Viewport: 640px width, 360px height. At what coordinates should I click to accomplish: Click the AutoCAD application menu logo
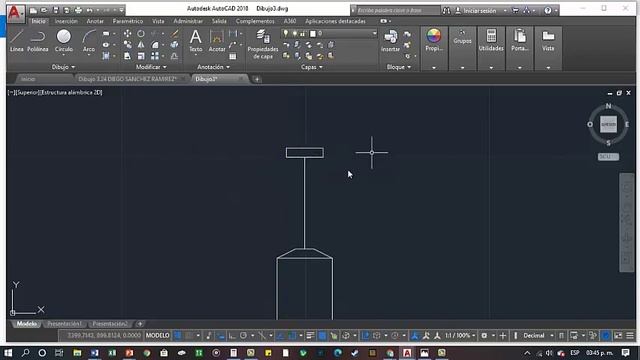(x=15, y=13)
